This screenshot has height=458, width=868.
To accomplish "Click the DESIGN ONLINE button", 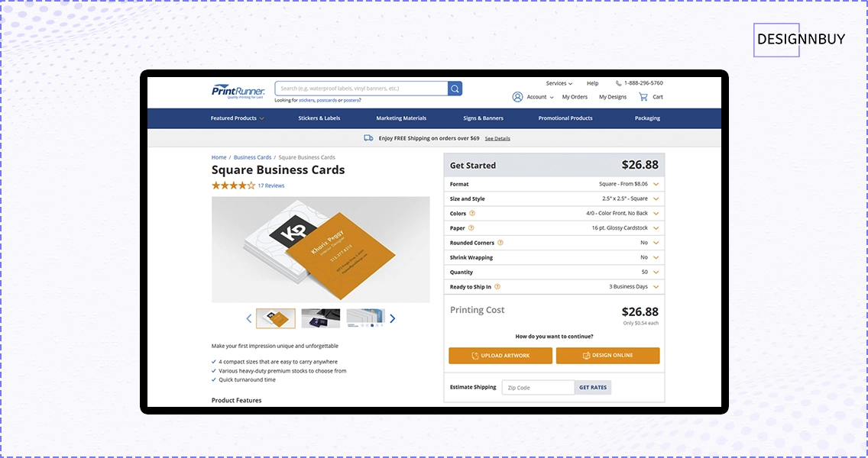I will [x=607, y=356].
